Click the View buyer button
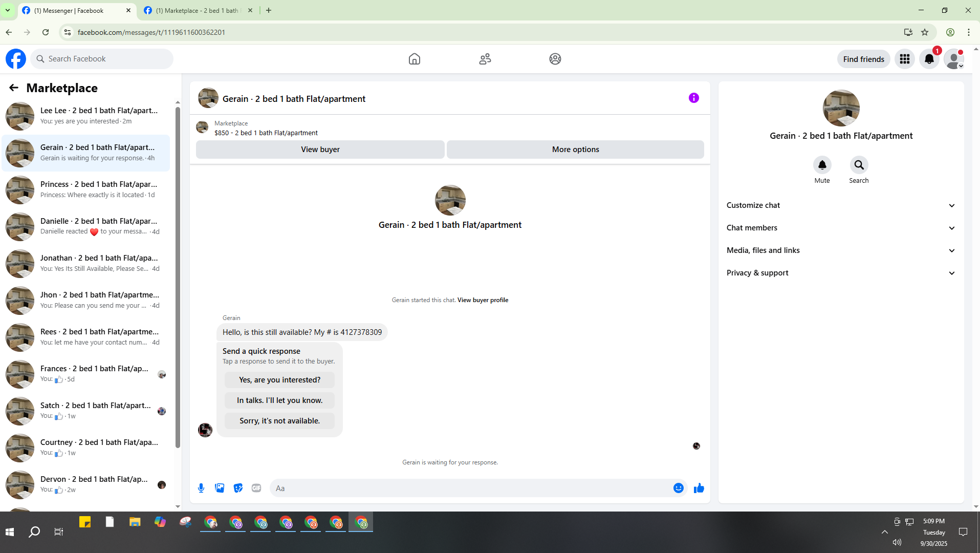Viewport: 980px width, 553px height. [x=320, y=150]
